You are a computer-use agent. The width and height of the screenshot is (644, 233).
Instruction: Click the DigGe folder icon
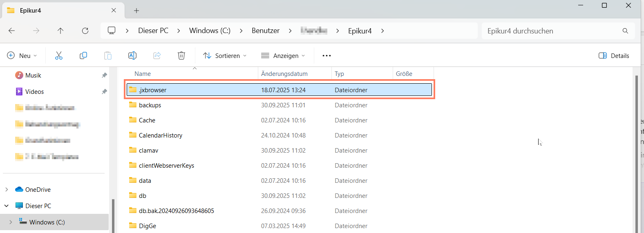[x=133, y=226]
